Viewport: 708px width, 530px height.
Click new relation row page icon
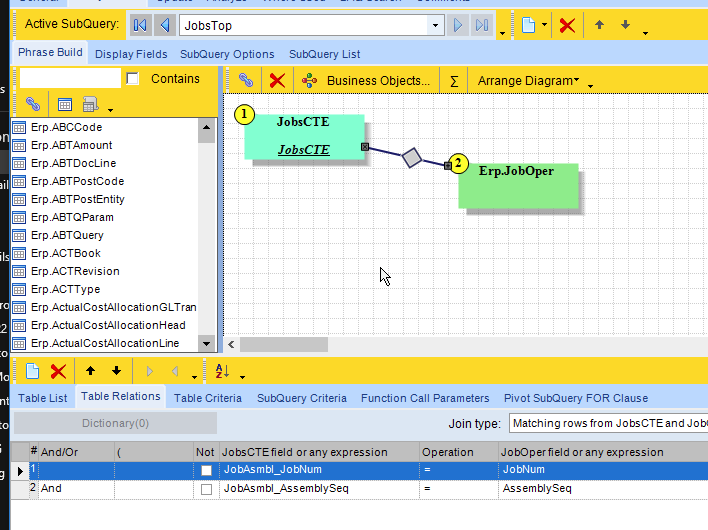point(33,372)
